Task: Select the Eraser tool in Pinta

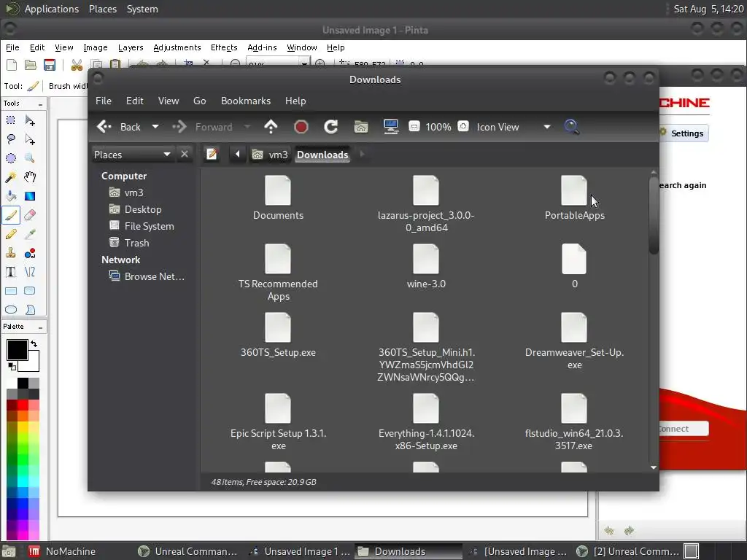Action: click(x=29, y=215)
